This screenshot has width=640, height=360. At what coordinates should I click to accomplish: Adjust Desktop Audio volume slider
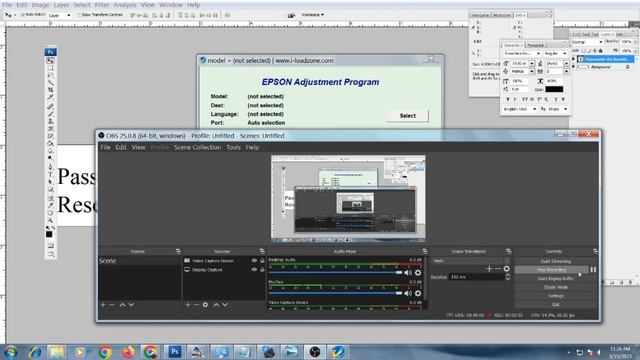pos(336,272)
